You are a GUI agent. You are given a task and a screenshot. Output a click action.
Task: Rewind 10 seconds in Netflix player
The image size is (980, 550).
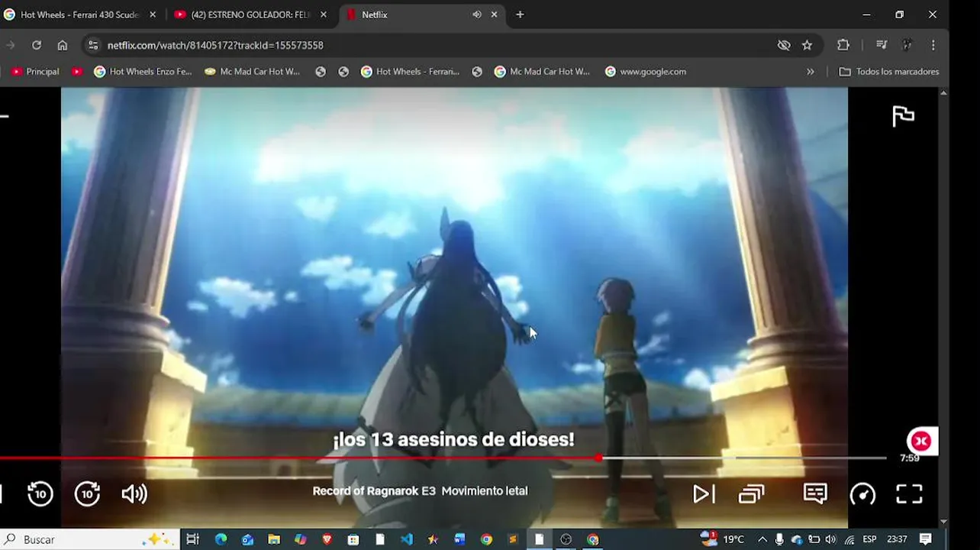click(40, 494)
